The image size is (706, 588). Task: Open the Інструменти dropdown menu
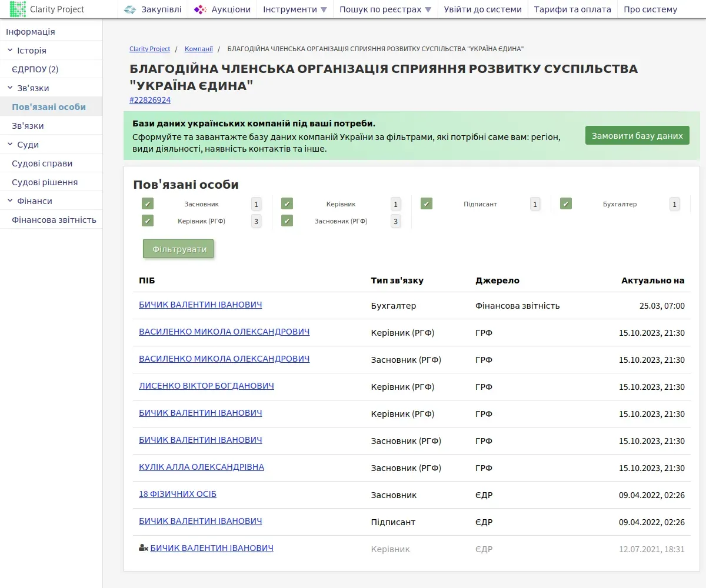click(294, 9)
